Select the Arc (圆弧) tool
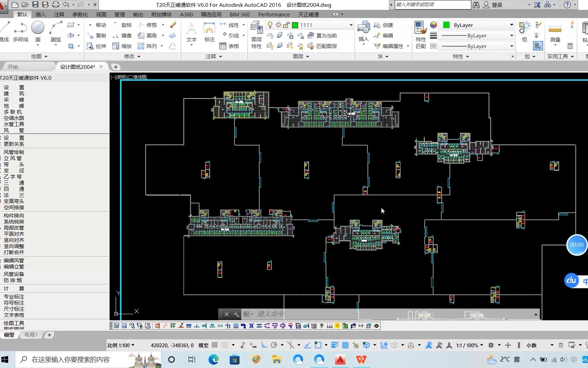The image size is (588, 368). click(x=56, y=31)
